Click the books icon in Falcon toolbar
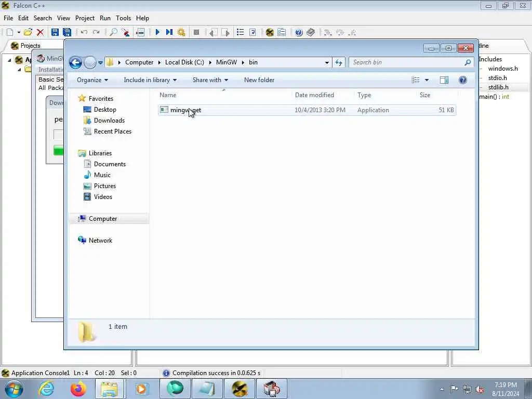 click(x=311, y=32)
